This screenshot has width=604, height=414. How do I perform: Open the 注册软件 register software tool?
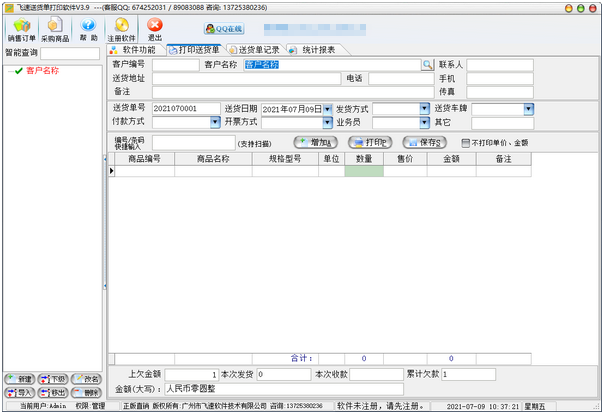(121, 28)
